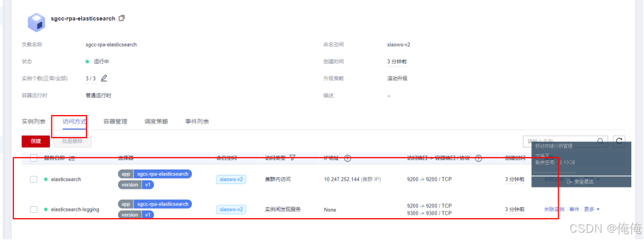644x240 pixels.
Task: Click 安全退出 in the overlay popup
Action: [580, 181]
